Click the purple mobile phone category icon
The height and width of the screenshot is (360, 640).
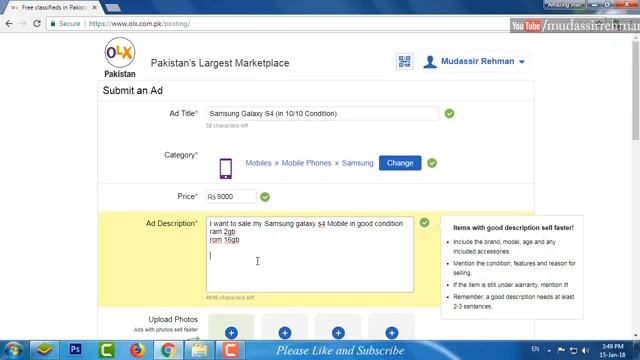coord(226,168)
